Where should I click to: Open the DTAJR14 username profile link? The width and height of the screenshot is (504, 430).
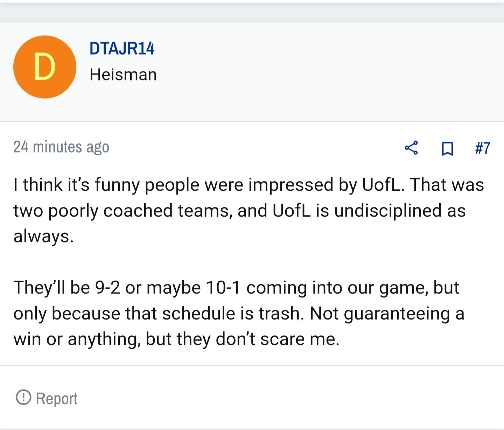coord(122,48)
